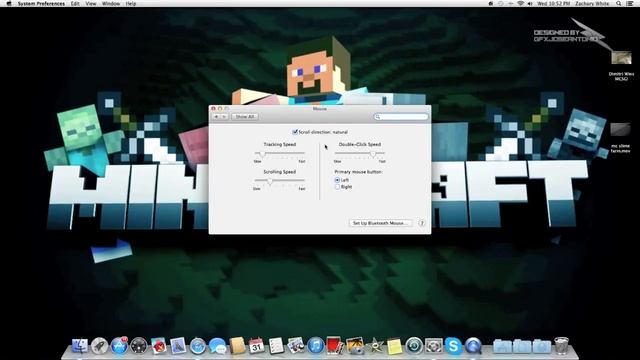The width and height of the screenshot is (640, 360).
Task: Open iPhoto palm tree icon in dock
Action: pyautogui.click(x=355, y=346)
